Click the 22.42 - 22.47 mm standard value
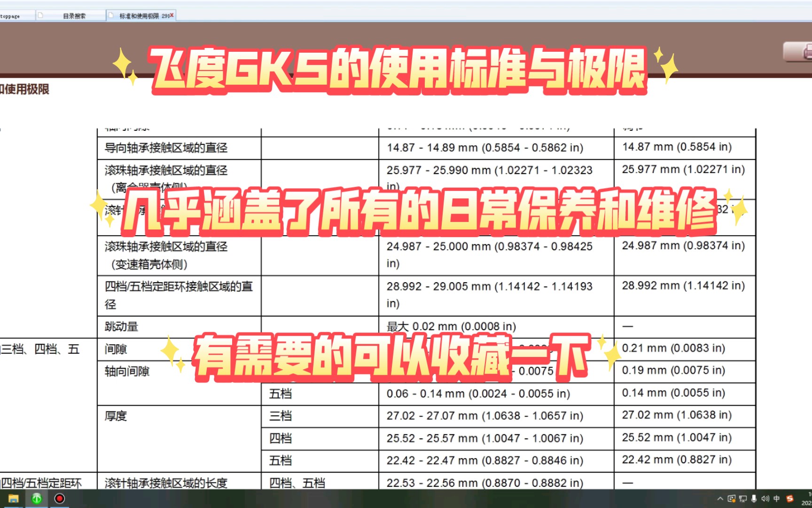 point(485,460)
